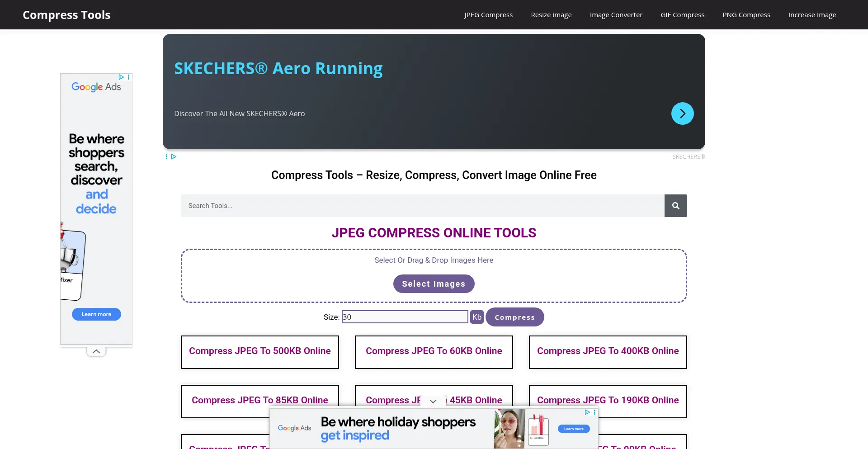Click the AdChoices icon in sidebar ad
Viewport: 868px width, 449px height.
pos(121,77)
